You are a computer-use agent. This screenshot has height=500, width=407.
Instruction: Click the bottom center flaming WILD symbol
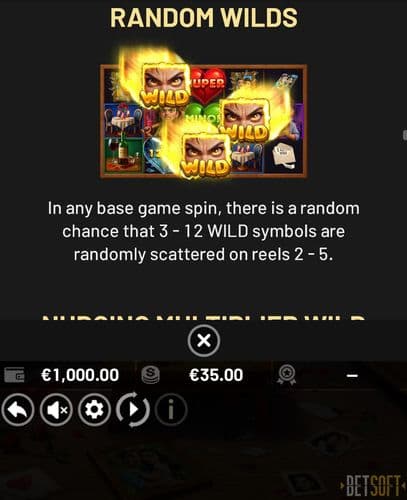[206, 155]
